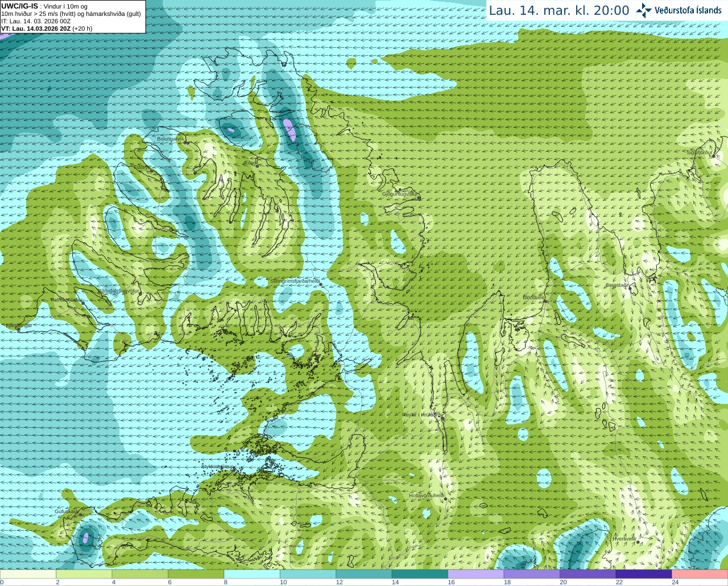Viewport: 728px width, 586px height.
Task: Select the 10–12 m/s legend color swatch
Action: coord(308,573)
